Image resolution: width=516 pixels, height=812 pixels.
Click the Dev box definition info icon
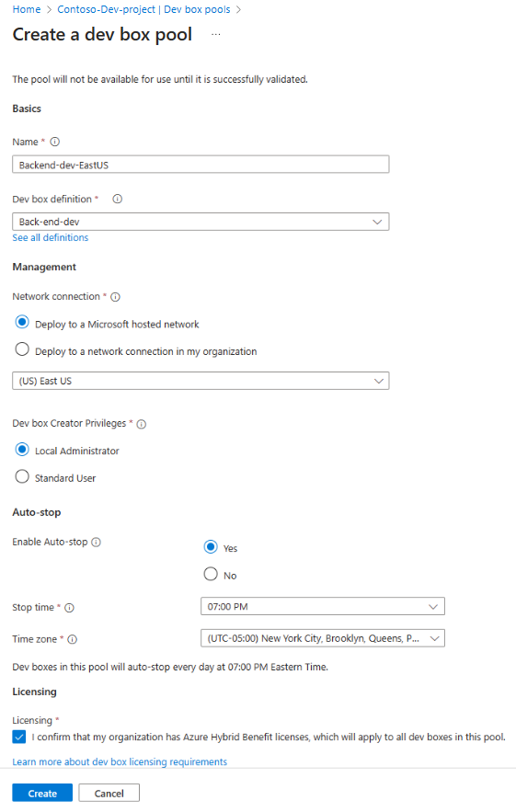click(x=118, y=199)
